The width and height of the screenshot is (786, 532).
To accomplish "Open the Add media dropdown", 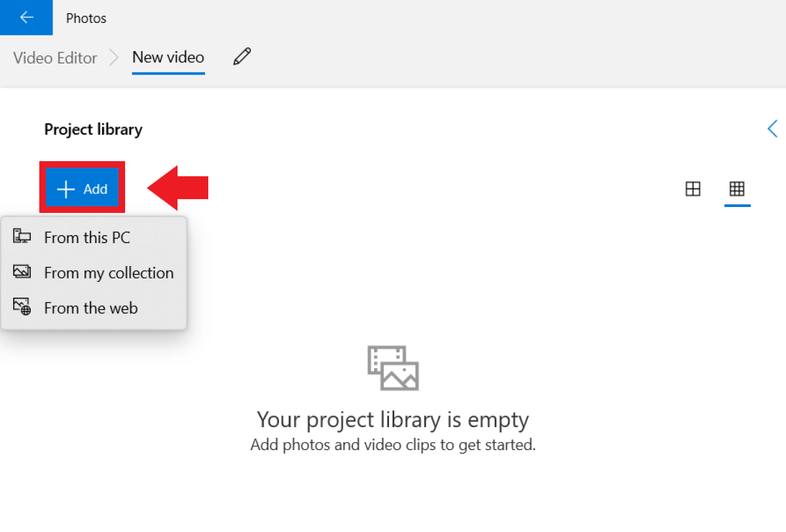I will 83,189.
